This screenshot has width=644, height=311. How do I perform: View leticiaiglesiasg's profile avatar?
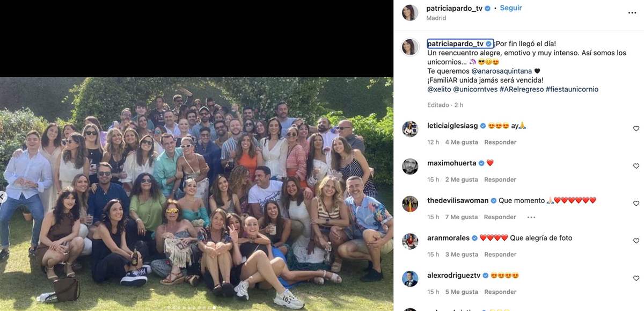pyautogui.click(x=410, y=129)
